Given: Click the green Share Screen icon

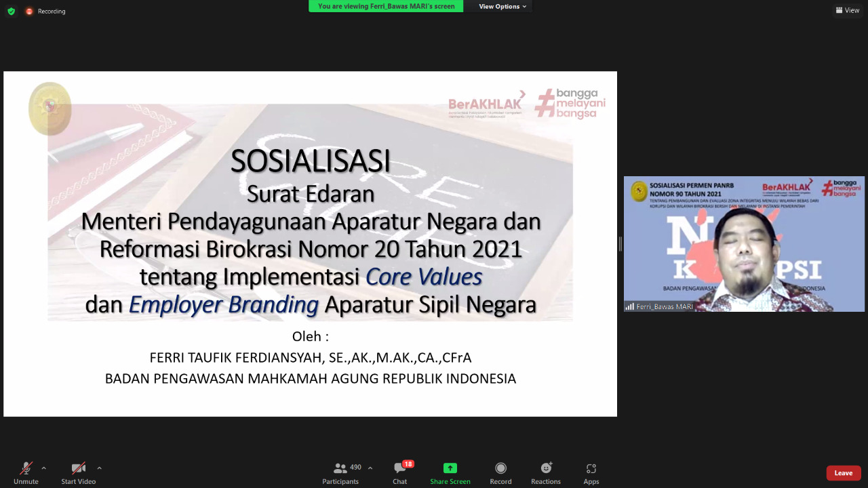Looking at the screenshot, I should 450,468.
